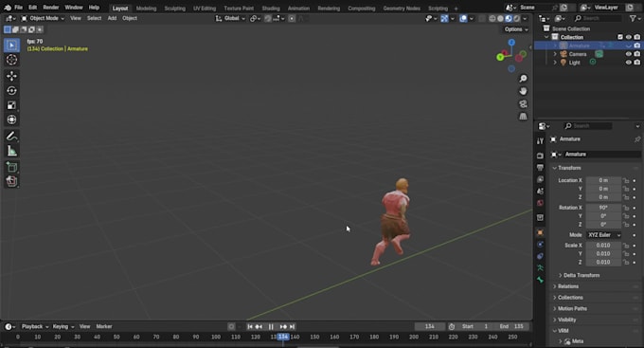This screenshot has width=644, height=348.
Task: Choose the Move tool
Action: (11, 76)
